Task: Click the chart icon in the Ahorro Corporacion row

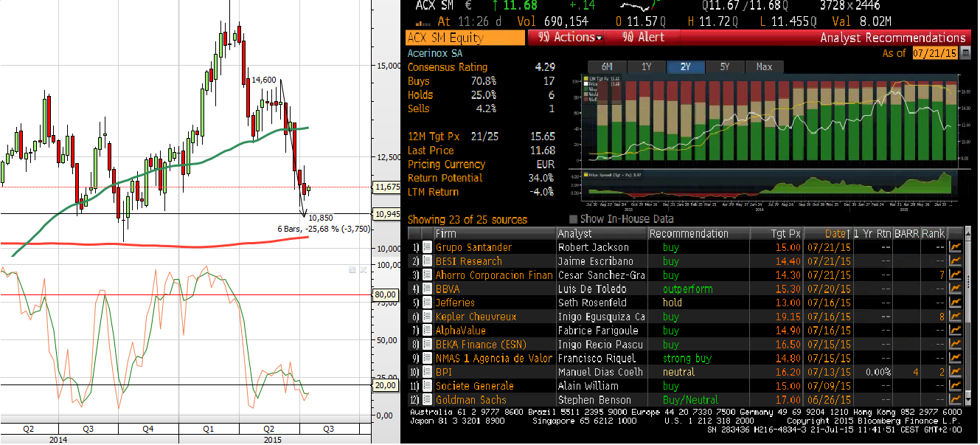Action: click(955, 275)
